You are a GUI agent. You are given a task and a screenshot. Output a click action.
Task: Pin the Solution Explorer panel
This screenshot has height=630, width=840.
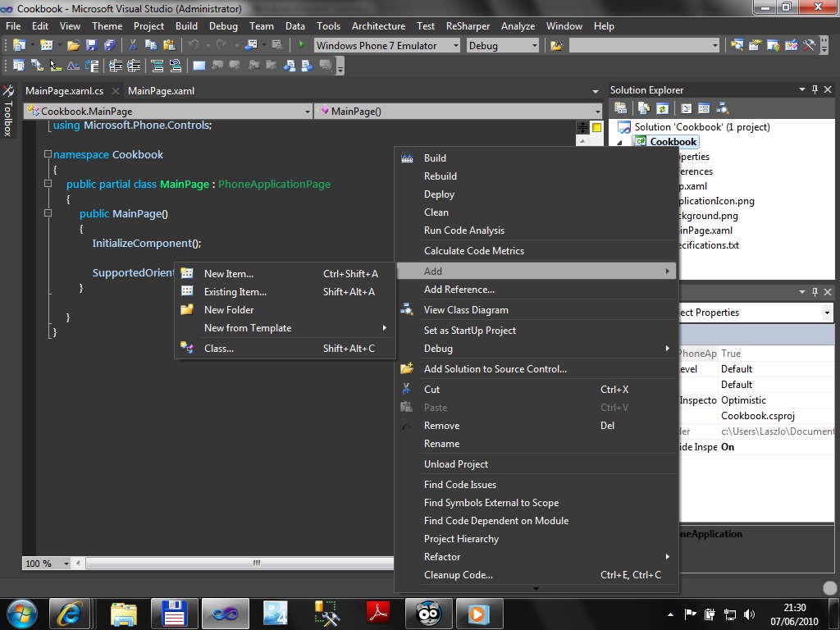coord(815,90)
